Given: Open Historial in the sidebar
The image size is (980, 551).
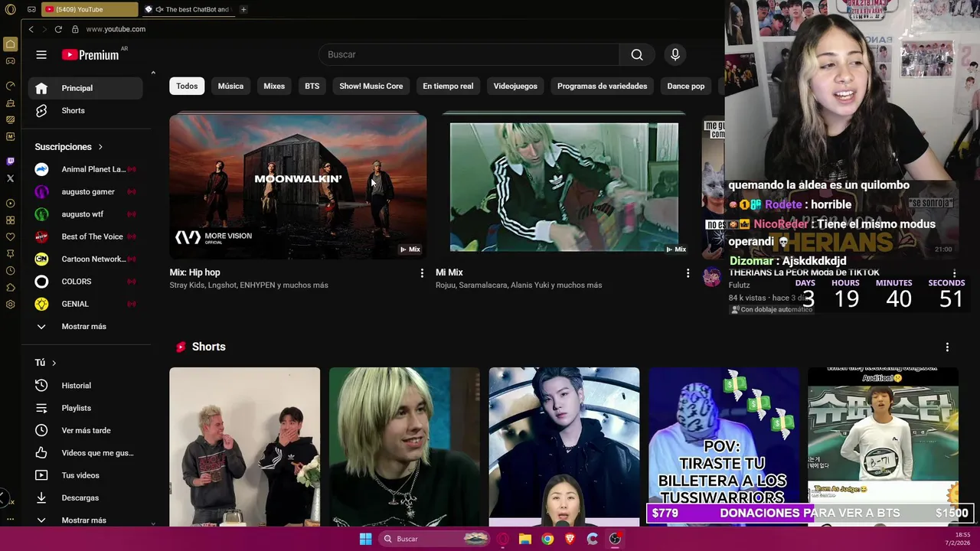Looking at the screenshot, I should point(86,386).
